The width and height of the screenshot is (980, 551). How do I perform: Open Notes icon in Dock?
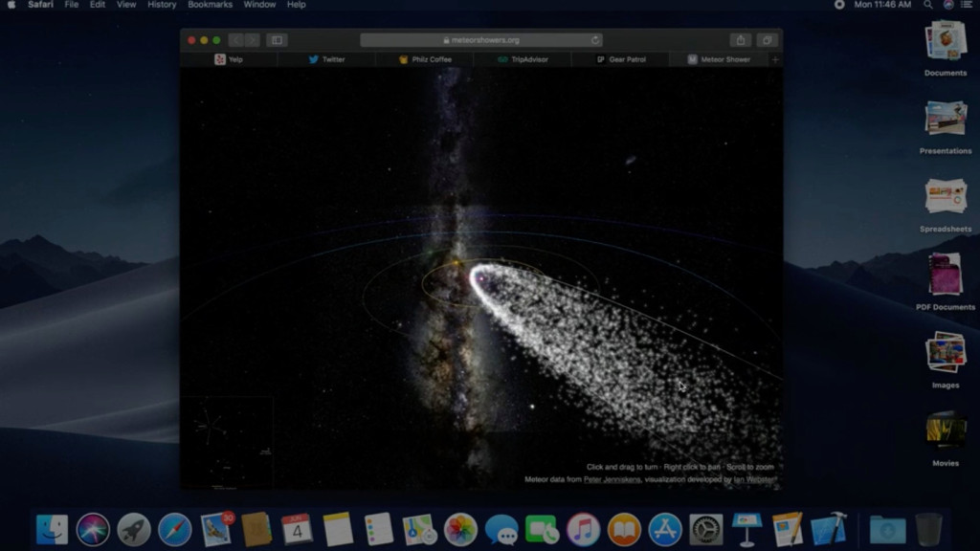[x=338, y=529]
